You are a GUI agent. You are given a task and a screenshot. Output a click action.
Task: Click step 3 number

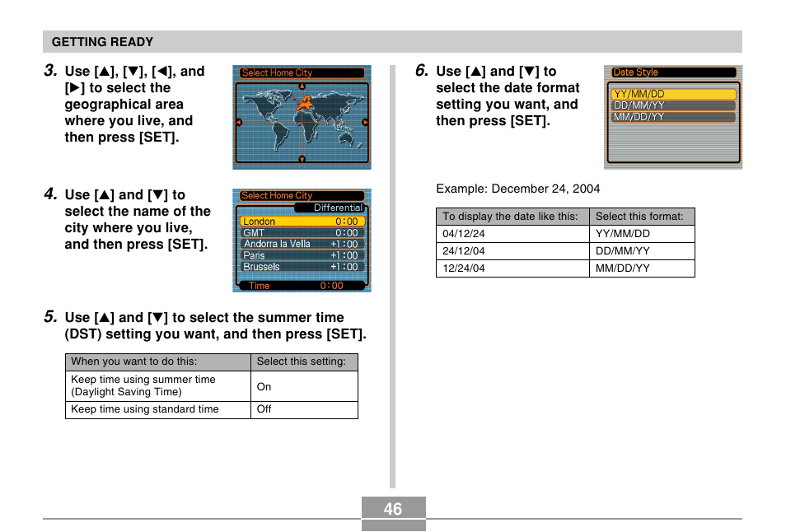coord(50,71)
